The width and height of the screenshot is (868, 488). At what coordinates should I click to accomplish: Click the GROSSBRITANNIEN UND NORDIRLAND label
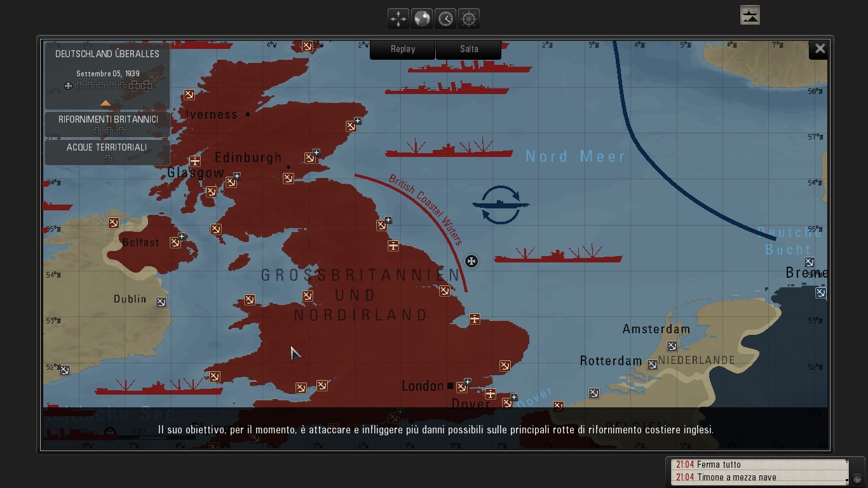tap(360, 295)
